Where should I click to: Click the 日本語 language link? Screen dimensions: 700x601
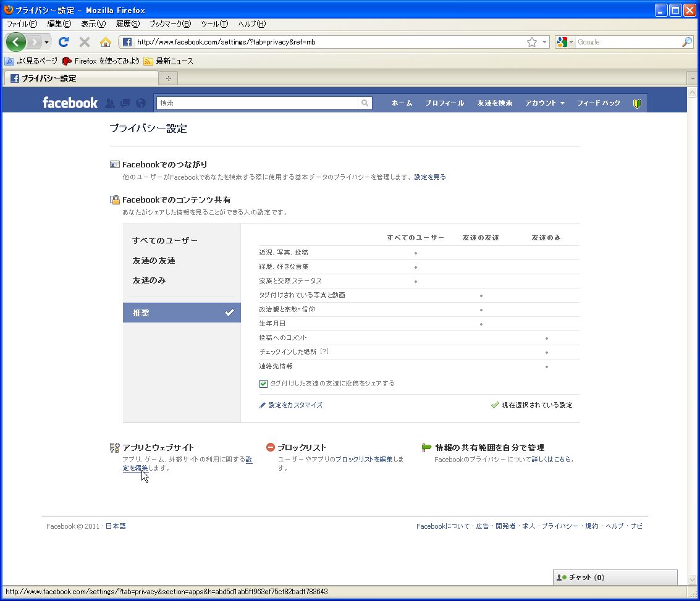116,526
